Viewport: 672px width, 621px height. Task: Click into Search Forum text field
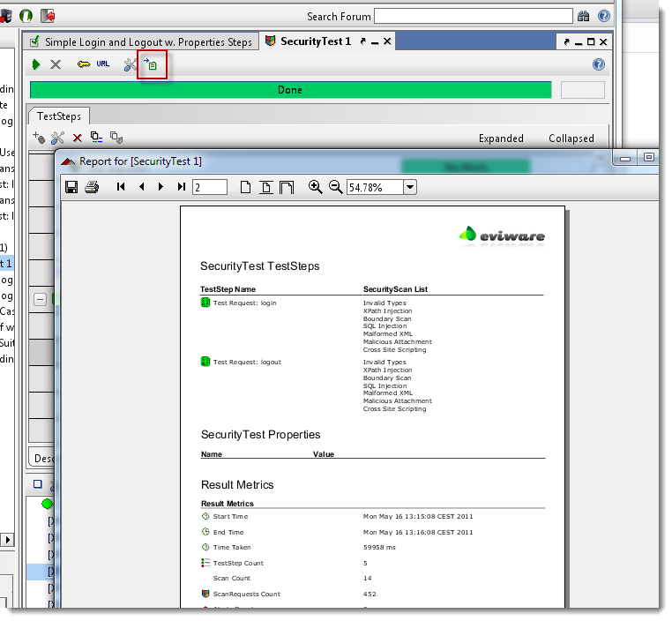(x=474, y=16)
